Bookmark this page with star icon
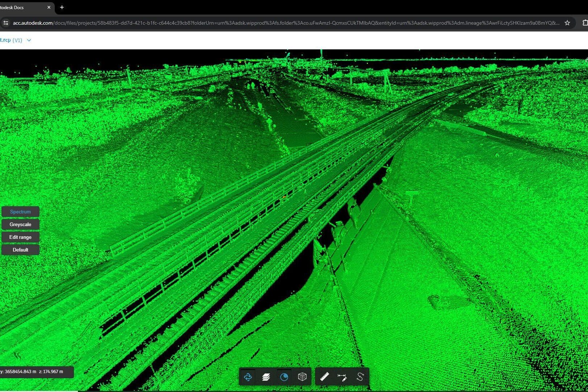This screenshot has width=588, height=392. point(567,23)
